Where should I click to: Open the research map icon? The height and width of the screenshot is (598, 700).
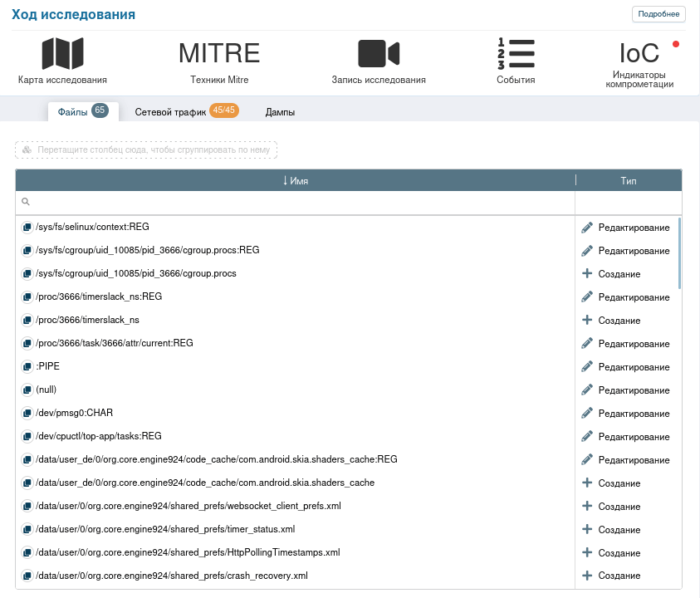click(62, 54)
